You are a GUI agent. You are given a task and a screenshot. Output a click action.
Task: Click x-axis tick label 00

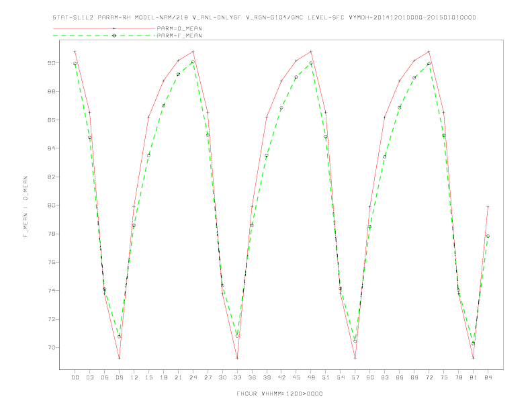click(x=75, y=377)
